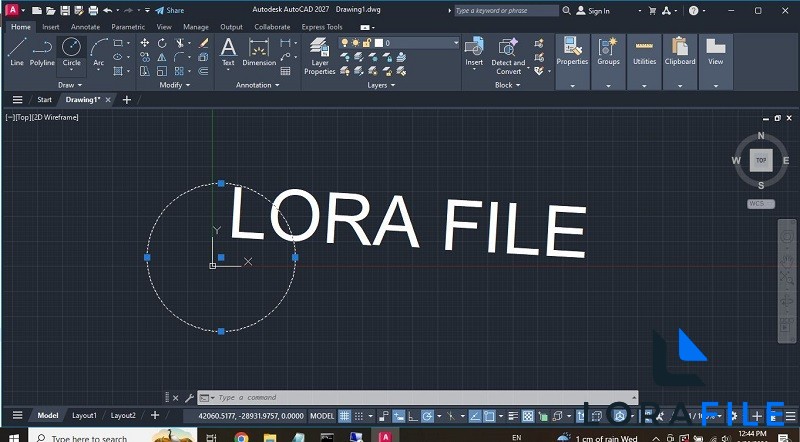Click the Text annotation tool
800x442 pixels.
[x=228, y=52]
